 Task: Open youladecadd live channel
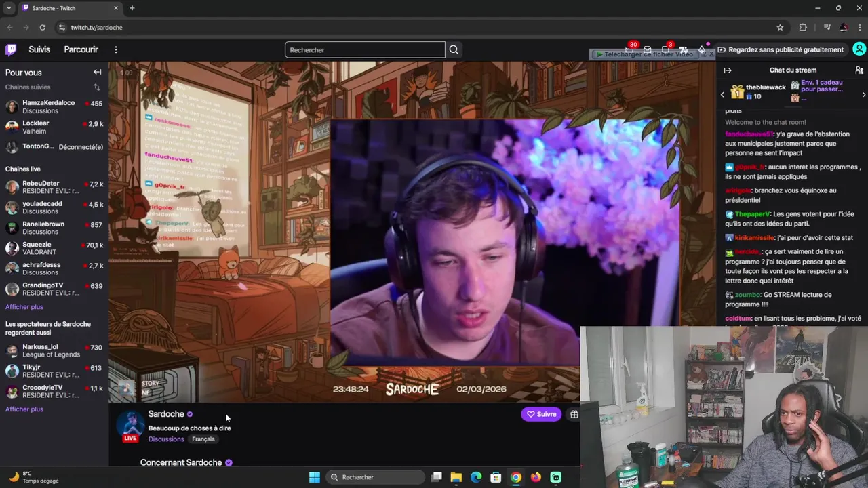coord(54,208)
